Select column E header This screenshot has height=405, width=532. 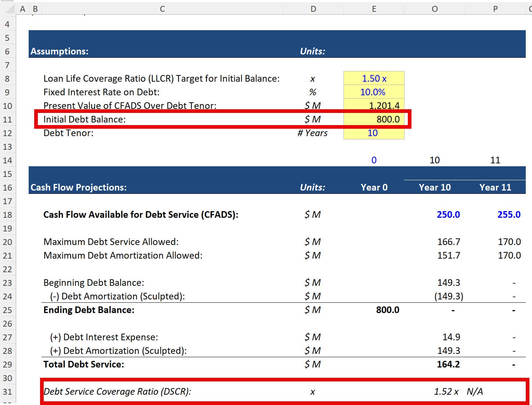pyautogui.click(x=374, y=9)
